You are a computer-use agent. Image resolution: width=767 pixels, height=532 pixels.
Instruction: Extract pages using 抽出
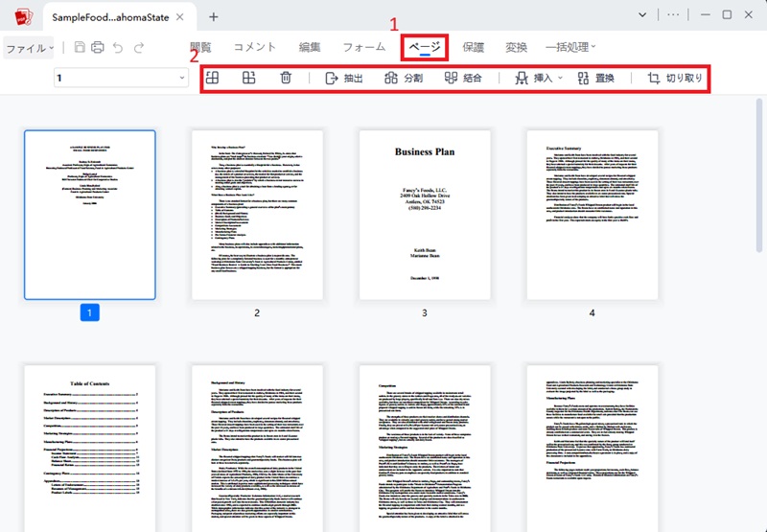point(344,79)
